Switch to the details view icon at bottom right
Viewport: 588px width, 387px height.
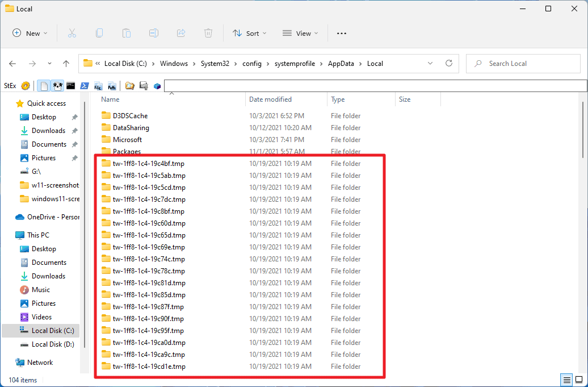pyautogui.click(x=566, y=380)
